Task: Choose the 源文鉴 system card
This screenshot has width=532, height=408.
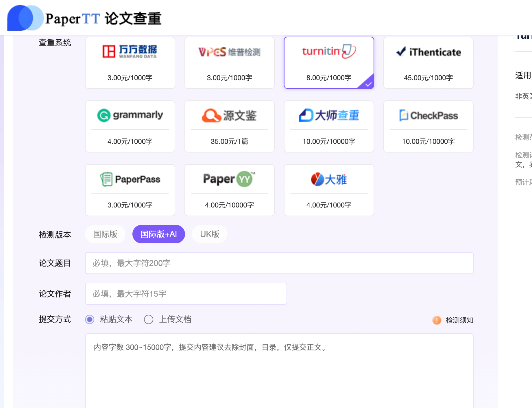Action: pyautogui.click(x=230, y=126)
